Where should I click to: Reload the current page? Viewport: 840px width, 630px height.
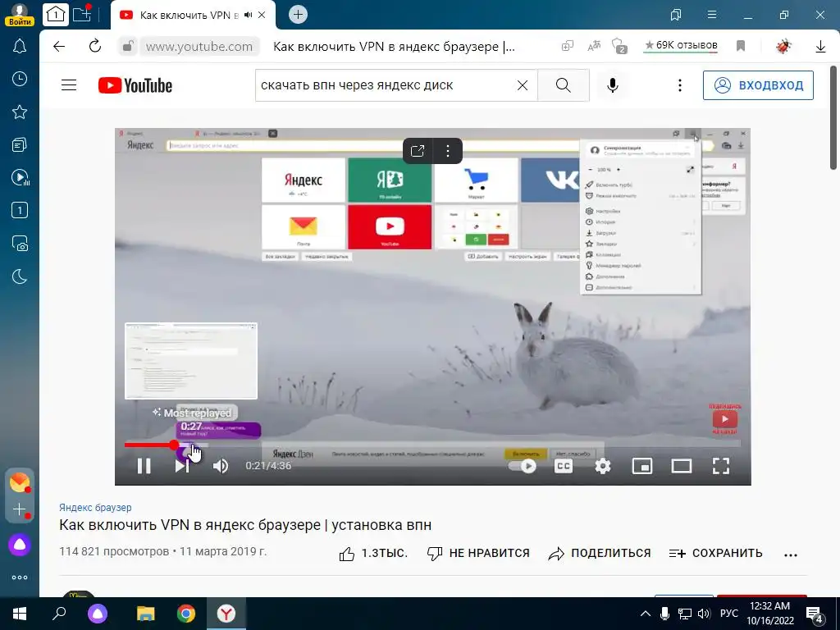[95, 47]
